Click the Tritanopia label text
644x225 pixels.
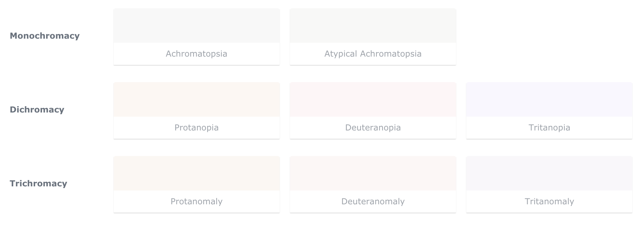[x=549, y=128]
